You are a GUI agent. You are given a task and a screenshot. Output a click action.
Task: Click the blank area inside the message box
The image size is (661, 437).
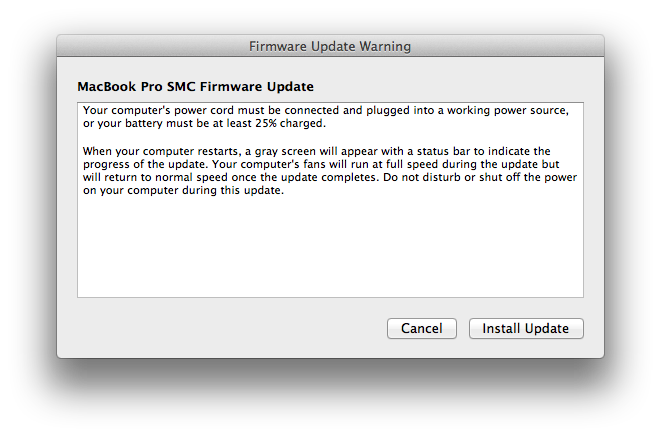coord(330,250)
